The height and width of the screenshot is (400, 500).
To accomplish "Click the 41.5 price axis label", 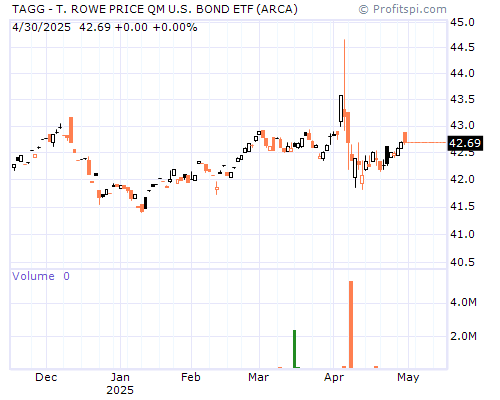I will click(x=462, y=206).
